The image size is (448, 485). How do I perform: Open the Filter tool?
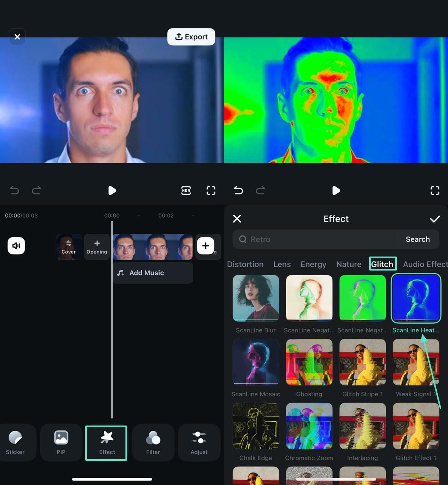[x=153, y=443]
